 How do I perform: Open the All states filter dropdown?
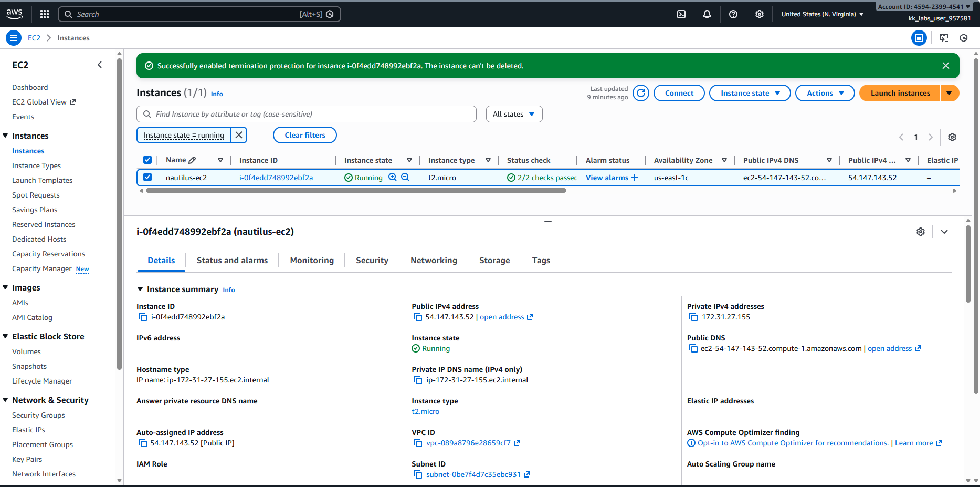[514, 114]
